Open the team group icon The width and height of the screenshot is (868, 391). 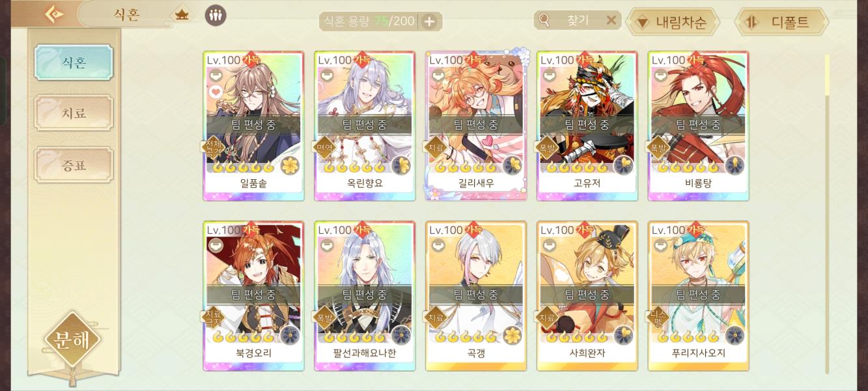click(216, 15)
